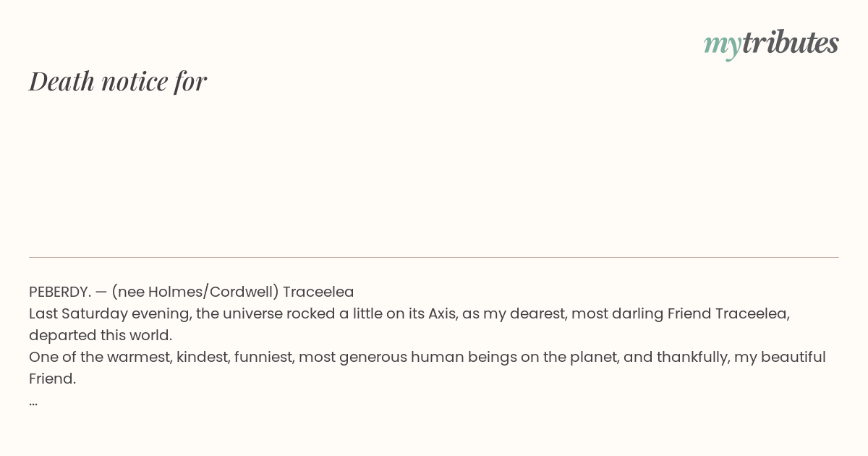Click the horizontal divider line
868x456 pixels.
(x=434, y=257)
